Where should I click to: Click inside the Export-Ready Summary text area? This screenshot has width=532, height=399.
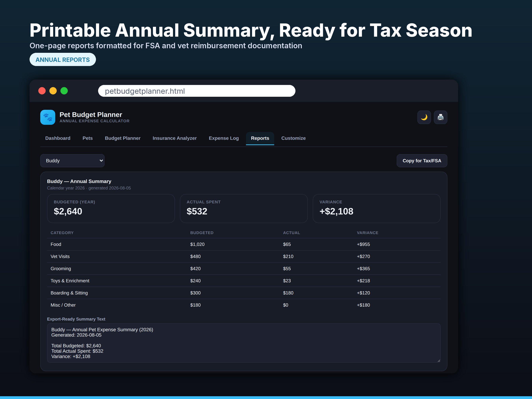(x=244, y=343)
